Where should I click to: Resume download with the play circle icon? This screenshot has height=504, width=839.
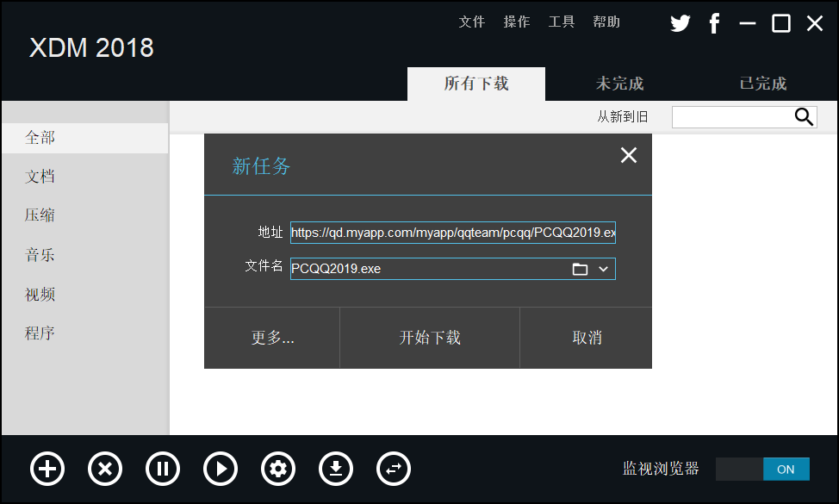click(221, 470)
